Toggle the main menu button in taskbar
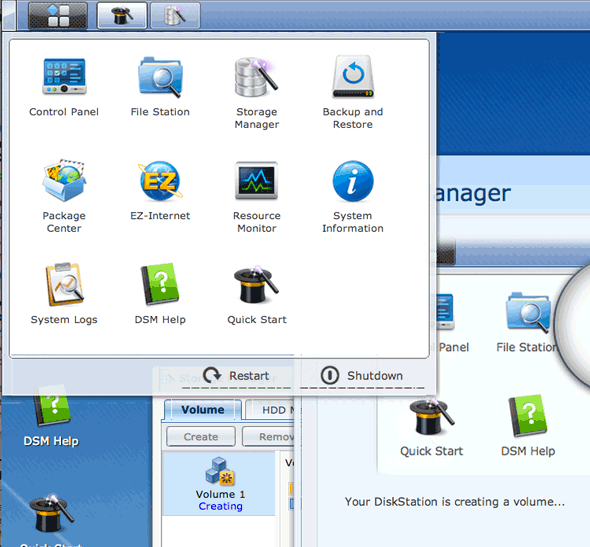 [x=58, y=16]
